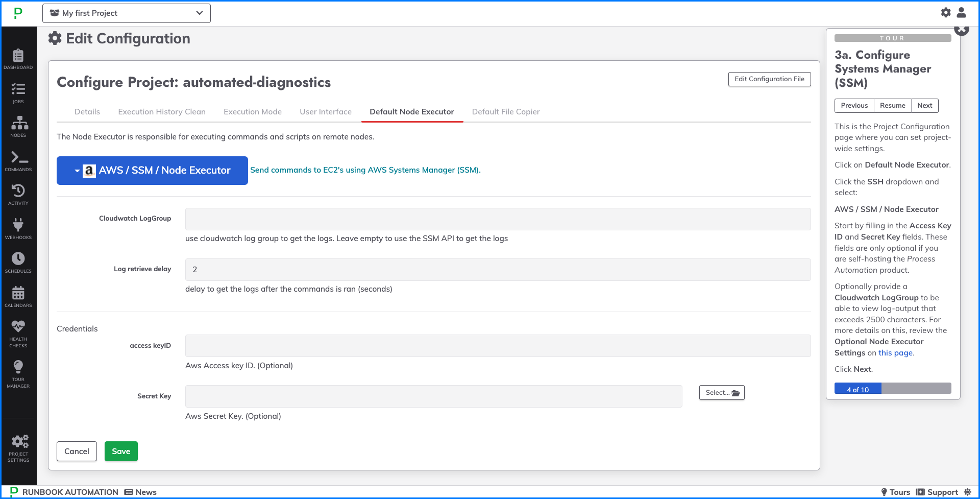The image size is (980, 499).
Task: Switch to the Execution Mode tab
Action: tap(253, 112)
